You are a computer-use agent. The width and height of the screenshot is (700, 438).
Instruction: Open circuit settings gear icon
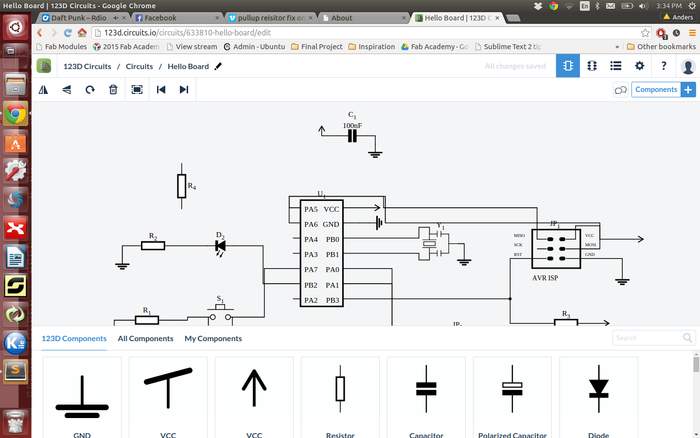coord(640,66)
